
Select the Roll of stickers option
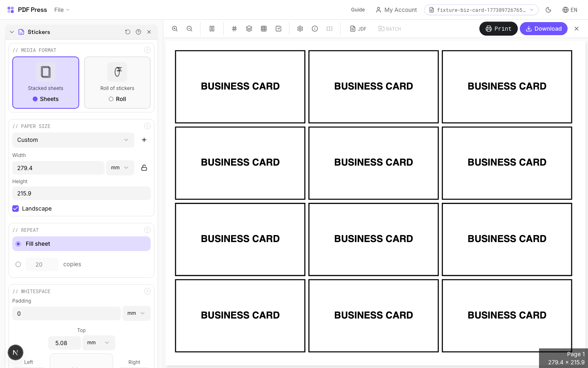click(x=117, y=83)
